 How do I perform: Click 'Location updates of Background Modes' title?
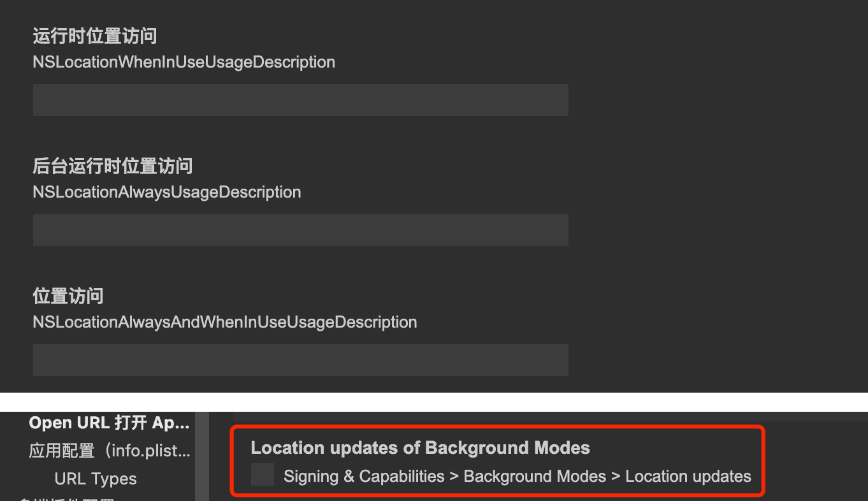(420, 448)
